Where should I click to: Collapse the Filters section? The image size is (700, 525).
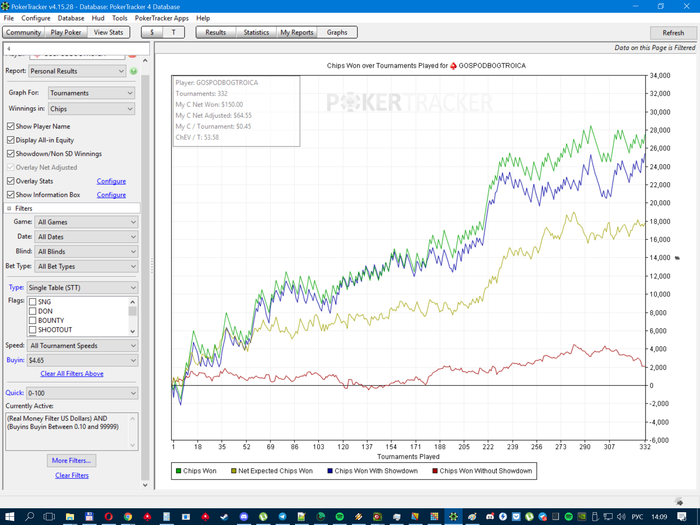tap(9, 208)
